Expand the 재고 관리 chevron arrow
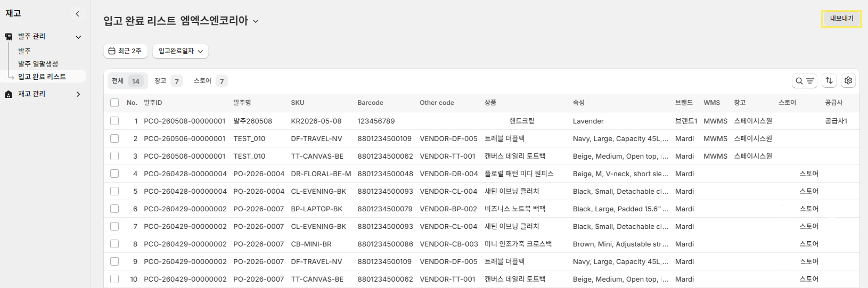Screen dimensions: 868x288 (78, 94)
